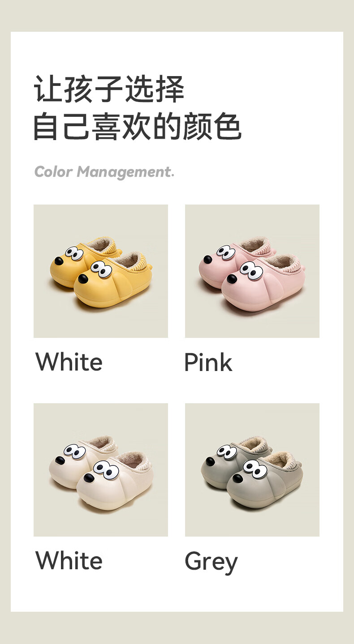Click the Color Management subtitle text

104,172
